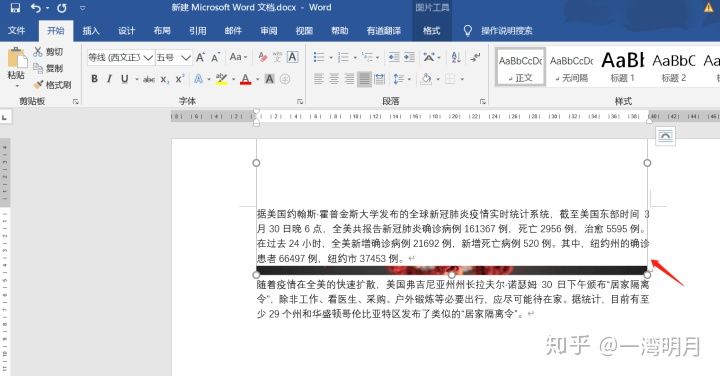Align text left
720x376 pixels.
tap(319, 79)
